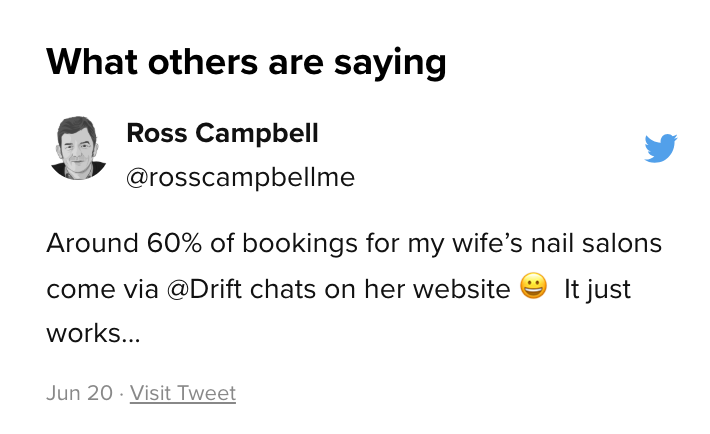Click the words 'It just' after emoji
Screen dimensions: 710x434
(x=597, y=289)
